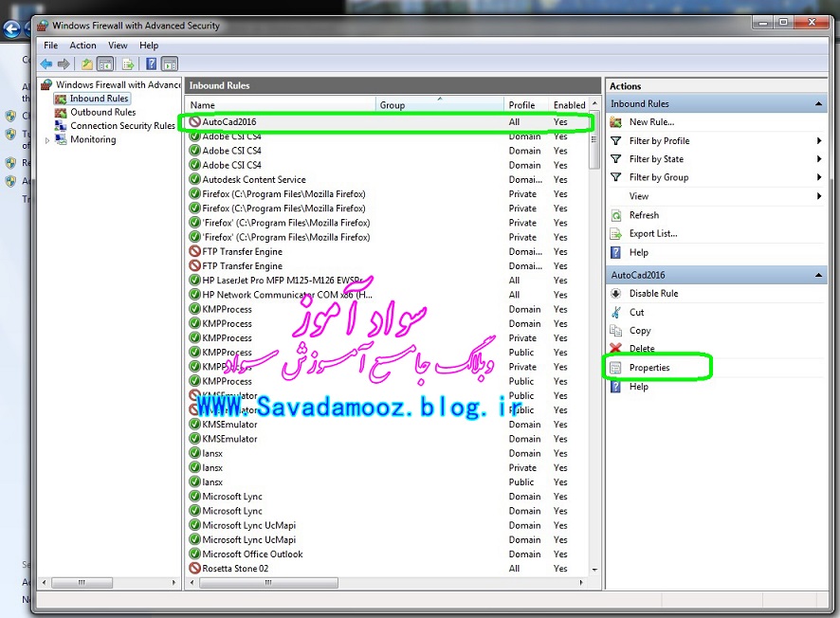Click the rules list scroll down arrow
Screen dimensions: 840x618
coord(594,570)
